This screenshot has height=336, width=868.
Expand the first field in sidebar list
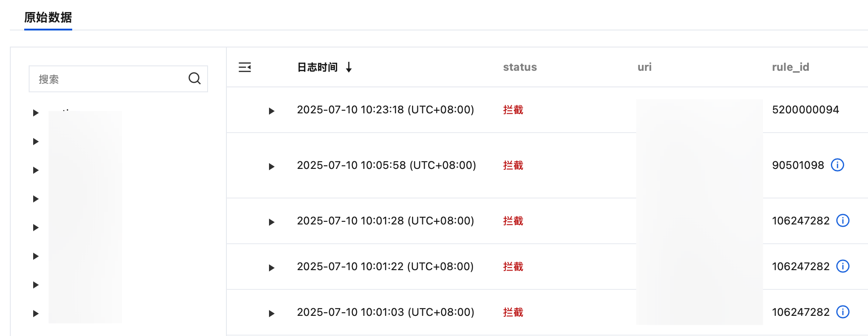tap(36, 112)
